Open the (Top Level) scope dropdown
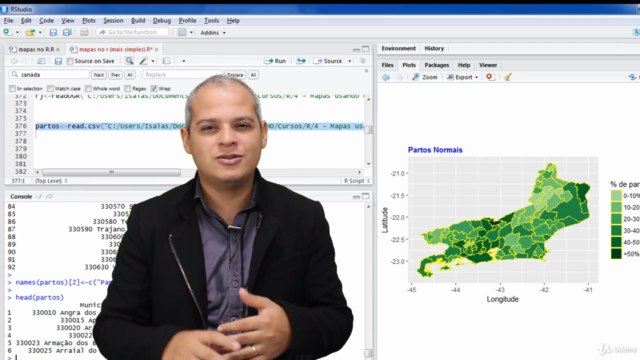 click(51, 181)
